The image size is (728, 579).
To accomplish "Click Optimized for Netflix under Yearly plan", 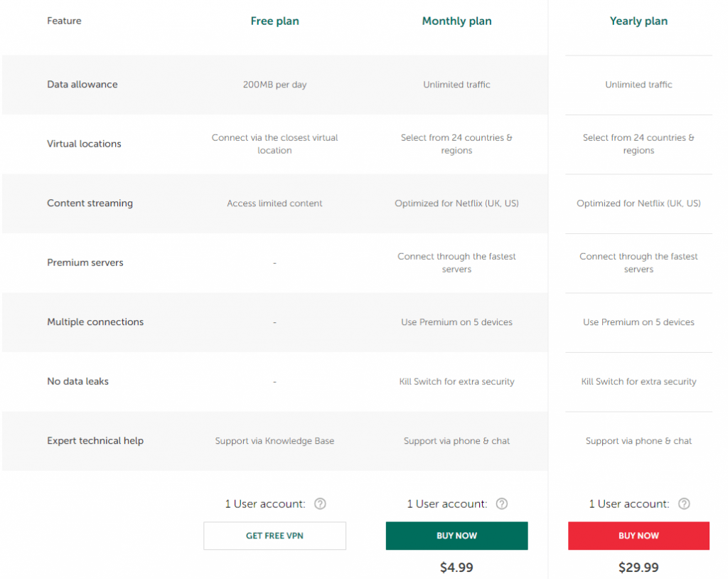I will click(639, 203).
